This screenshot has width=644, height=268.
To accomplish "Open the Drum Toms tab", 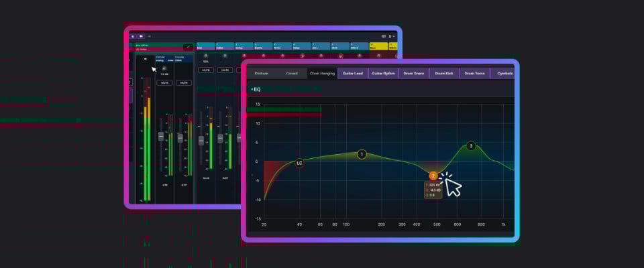I will click(x=474, y=74).
